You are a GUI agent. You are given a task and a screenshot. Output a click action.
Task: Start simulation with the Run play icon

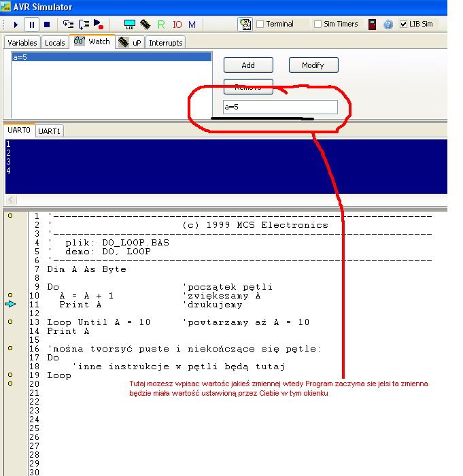click(16, 24)
